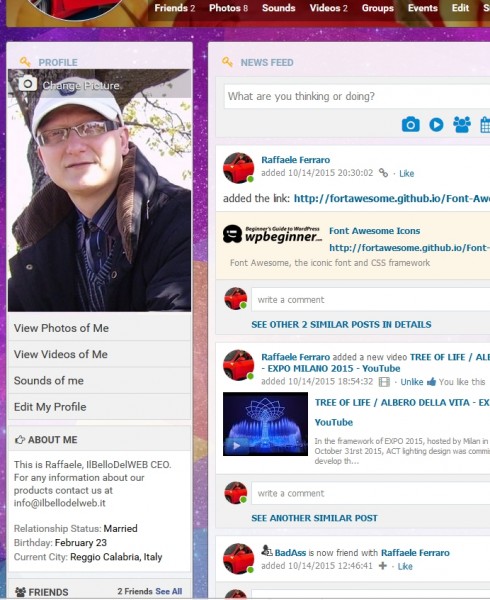Screen dimensions: 490x600
Task: Click the hand icon next to ABOUT ME
Action: click(x=20, y=440)
